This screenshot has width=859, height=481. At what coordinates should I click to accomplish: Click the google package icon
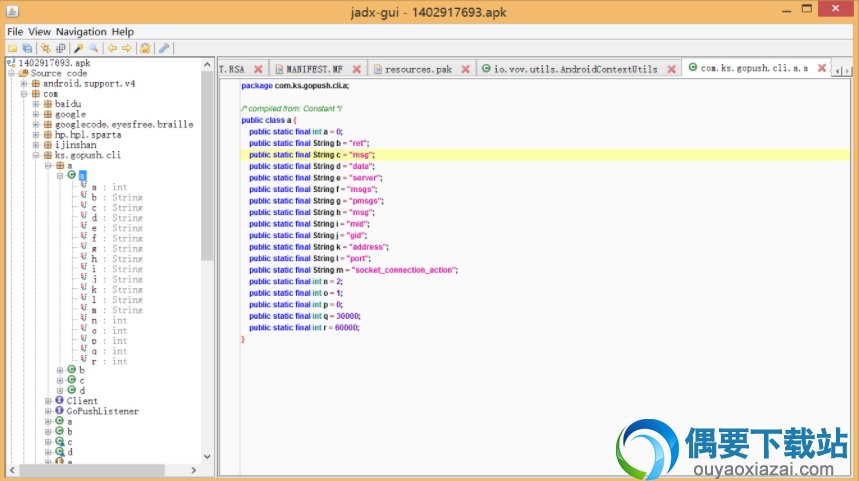coord(48,114)
